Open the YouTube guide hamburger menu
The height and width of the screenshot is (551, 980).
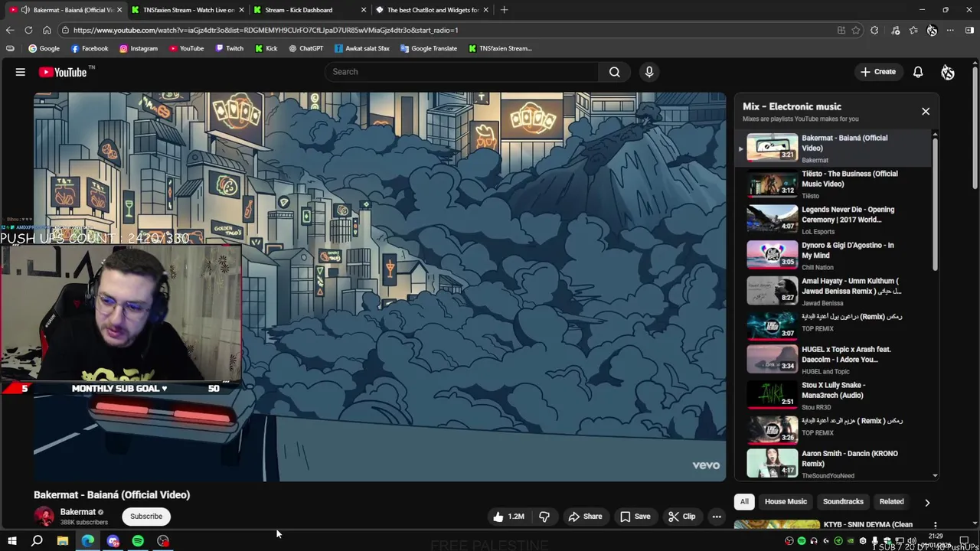(21, 72)
